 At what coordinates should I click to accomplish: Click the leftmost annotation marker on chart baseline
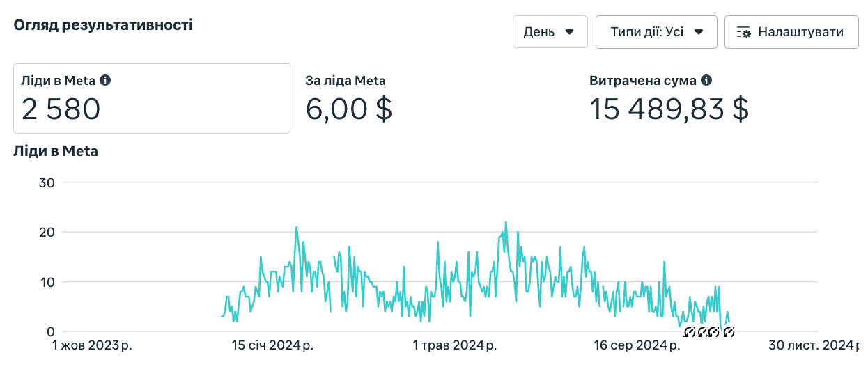(x=690, y=332)
